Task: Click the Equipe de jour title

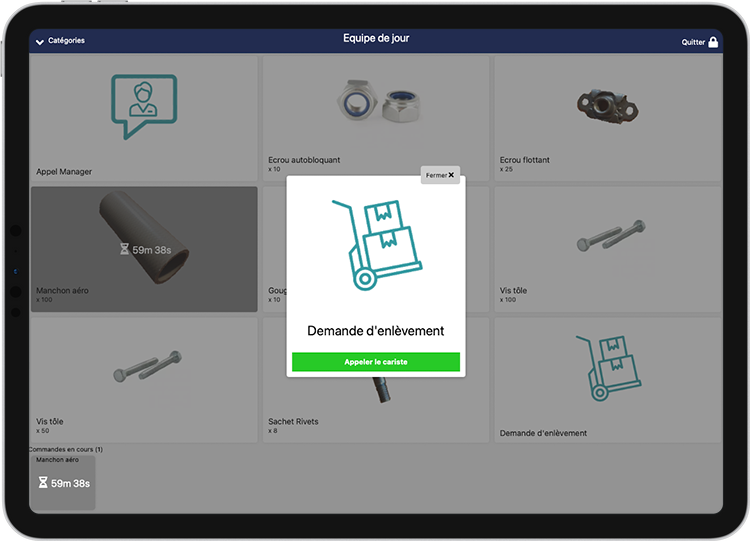Action: click(x=376, y=38)
